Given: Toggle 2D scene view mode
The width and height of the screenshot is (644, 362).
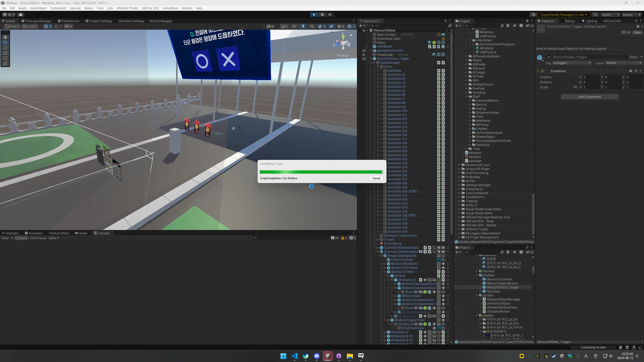Looking at the screenshot, I should coord(294,26).
